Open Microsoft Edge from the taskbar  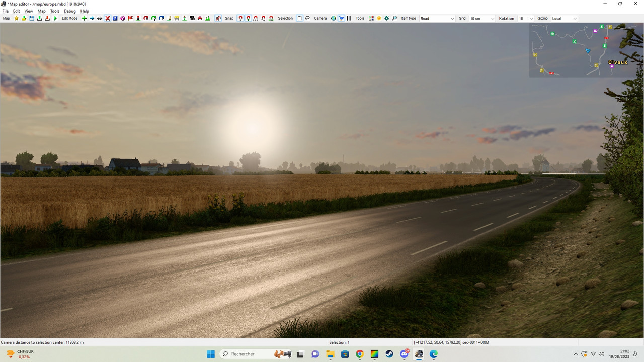434,354
